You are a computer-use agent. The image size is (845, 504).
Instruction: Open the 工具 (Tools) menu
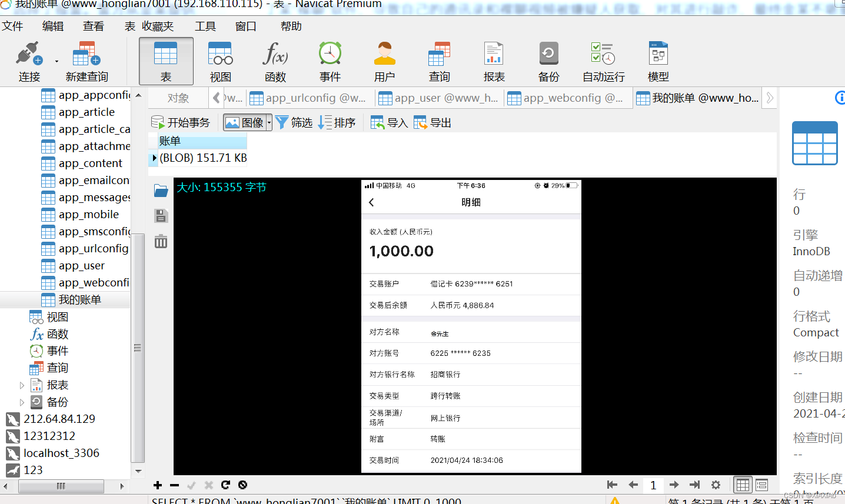(x=205, y=26)
